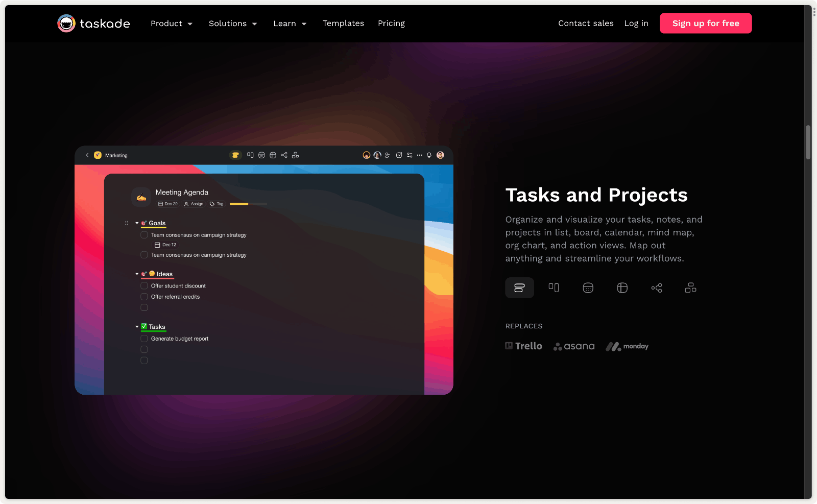
Task: Check the 'Offer student discount' checkbox
Action: 144,286
